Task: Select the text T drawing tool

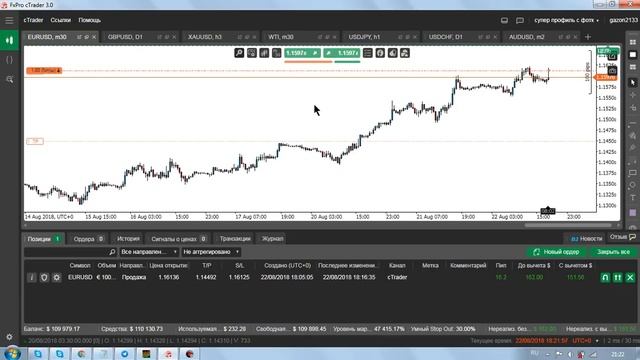Action: point(633,198)
